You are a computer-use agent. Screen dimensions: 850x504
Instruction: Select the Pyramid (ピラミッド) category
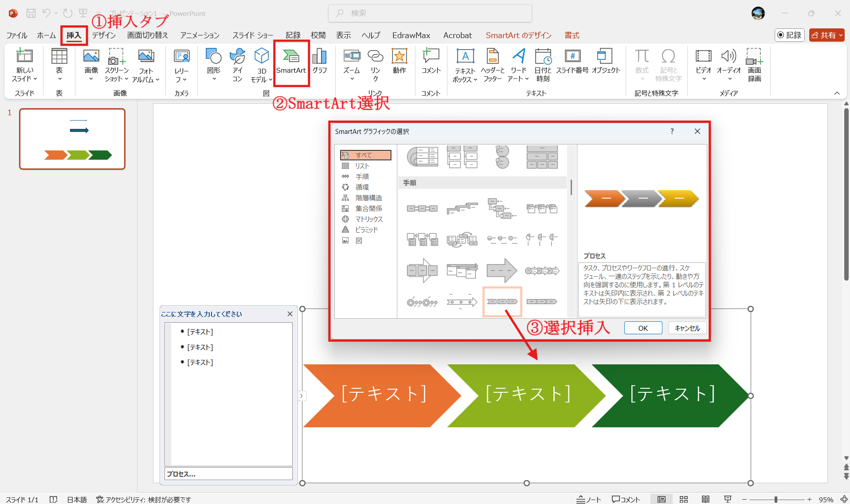pos(366,230)
